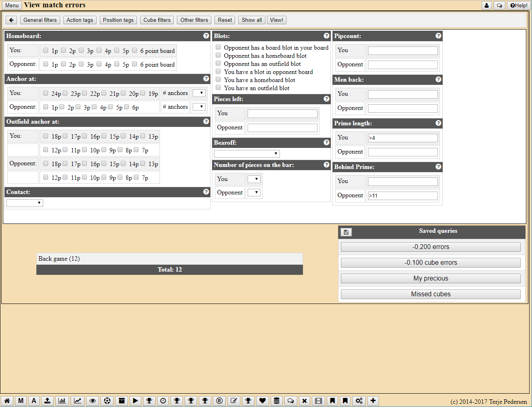
Task: Open You pieces-on-the-bar dropdown
Action: coord(254,179)
